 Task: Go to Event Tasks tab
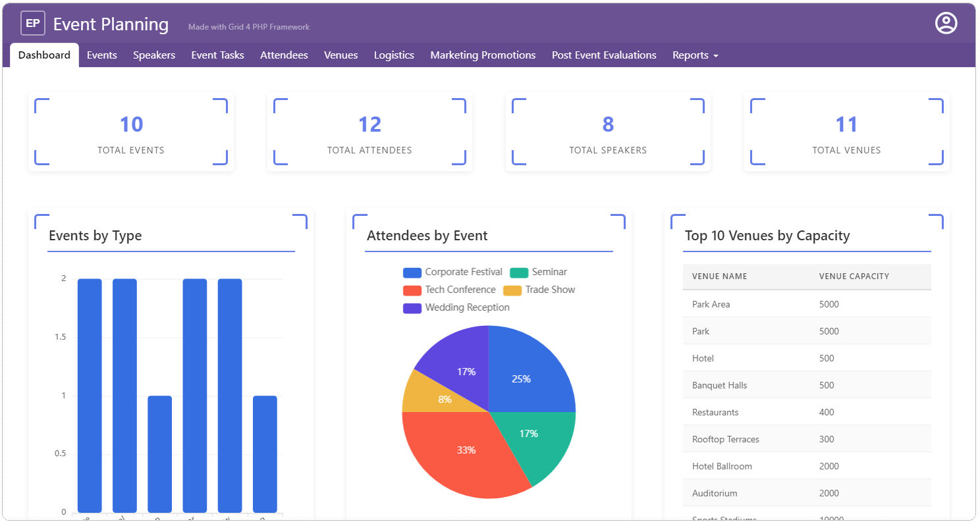(x=217, y=55)
